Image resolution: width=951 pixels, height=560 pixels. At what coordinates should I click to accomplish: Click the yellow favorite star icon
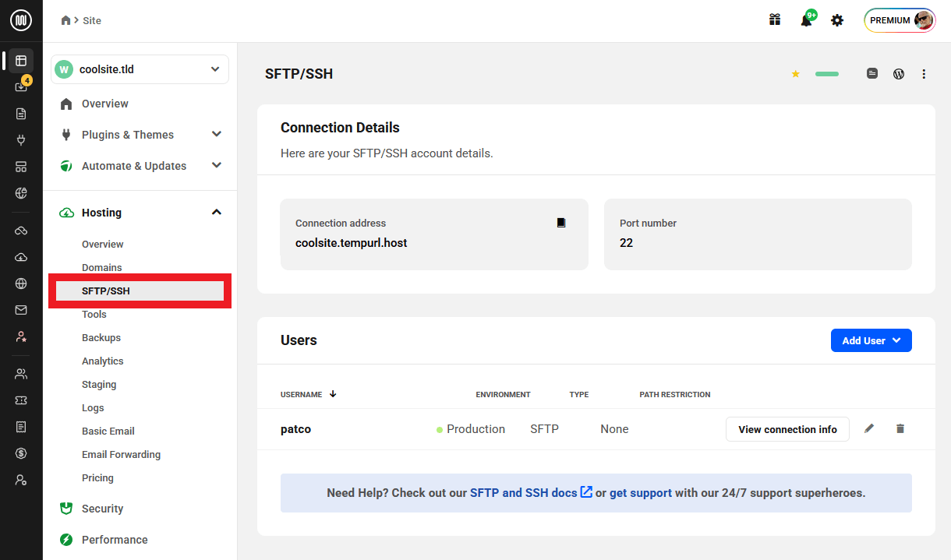(796, 74)
